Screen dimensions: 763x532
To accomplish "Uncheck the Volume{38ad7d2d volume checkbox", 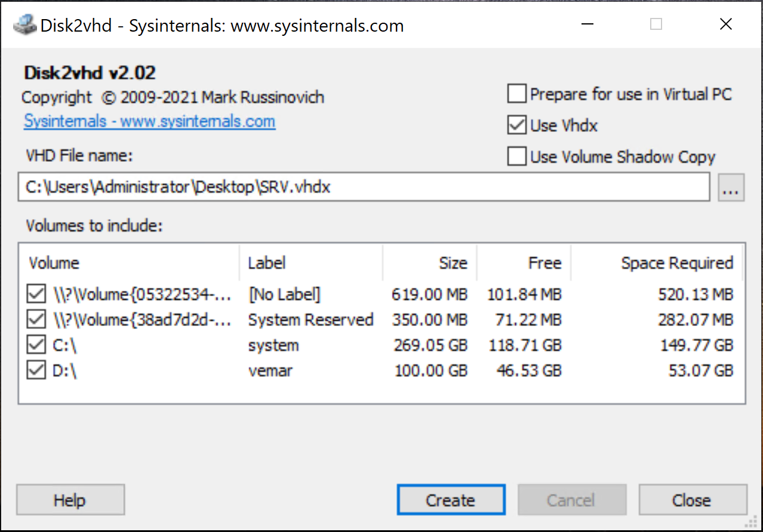I will coord(36,319).
